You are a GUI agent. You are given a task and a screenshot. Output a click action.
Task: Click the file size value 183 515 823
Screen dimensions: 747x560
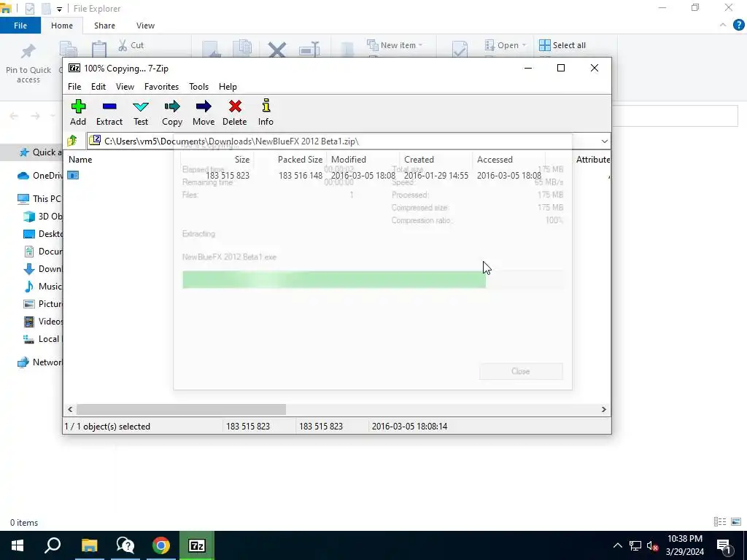click(x=228, y=176)
